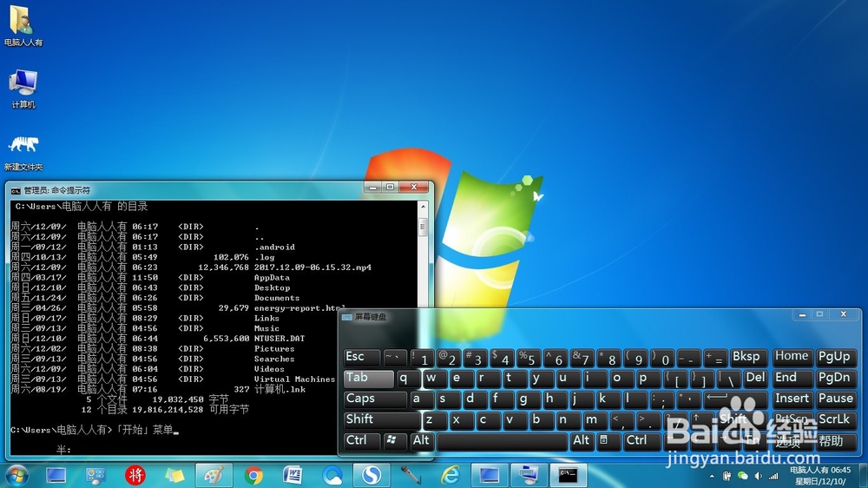Click the highlighted Tab key
The width and height of the screenshot is (868, 488).
point(368,379)
